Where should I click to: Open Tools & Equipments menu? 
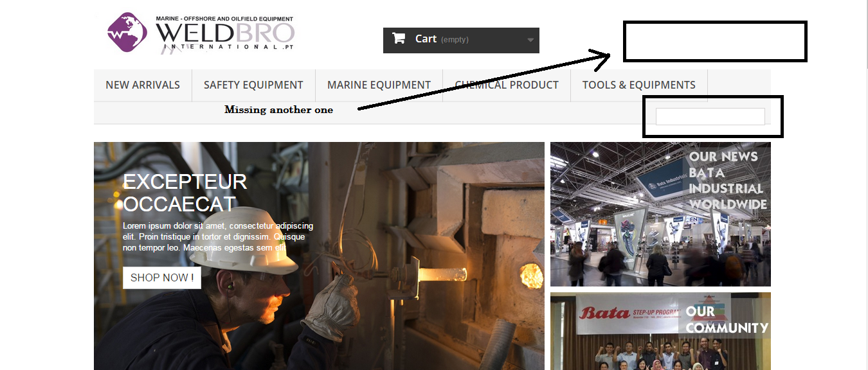639,85
